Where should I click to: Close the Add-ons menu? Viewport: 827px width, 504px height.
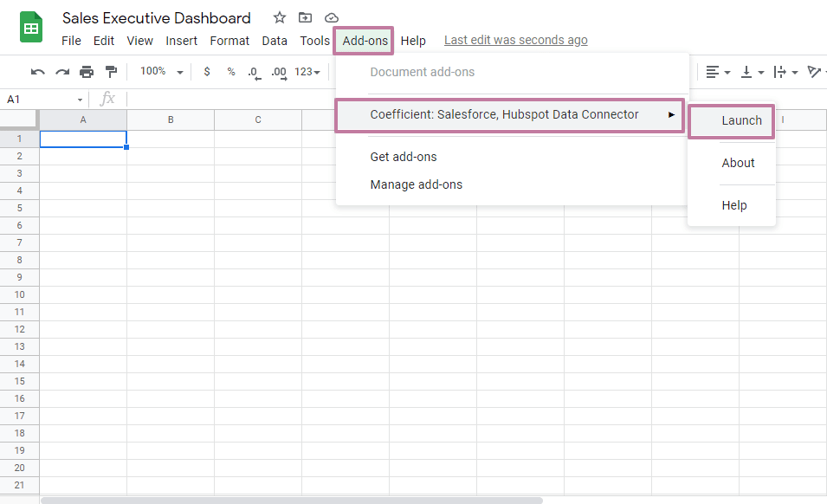click(364, 41)
